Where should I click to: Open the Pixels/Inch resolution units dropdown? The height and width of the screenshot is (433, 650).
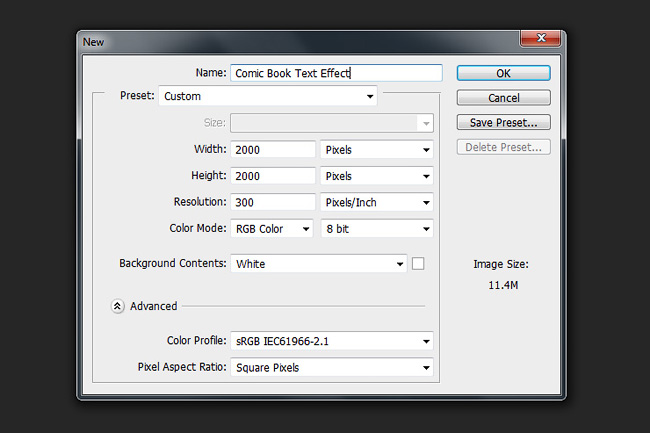click(x=377, y=202)
